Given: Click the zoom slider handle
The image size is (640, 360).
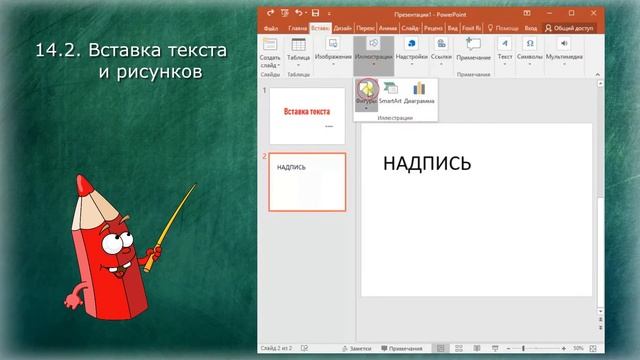Looking at the screenshot, I should coord(523,349).
